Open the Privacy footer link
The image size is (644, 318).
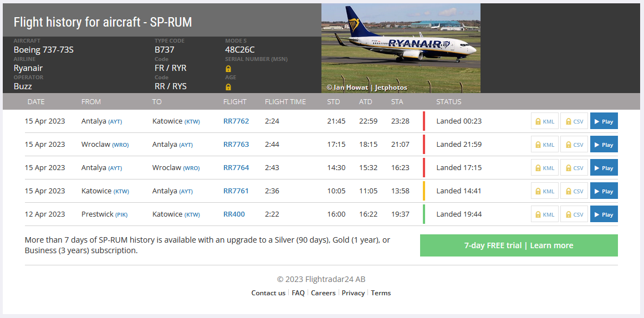coord(353,293)
